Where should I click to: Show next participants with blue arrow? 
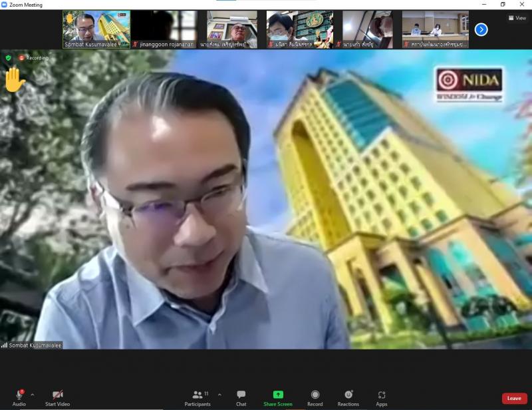coord(481,29)
